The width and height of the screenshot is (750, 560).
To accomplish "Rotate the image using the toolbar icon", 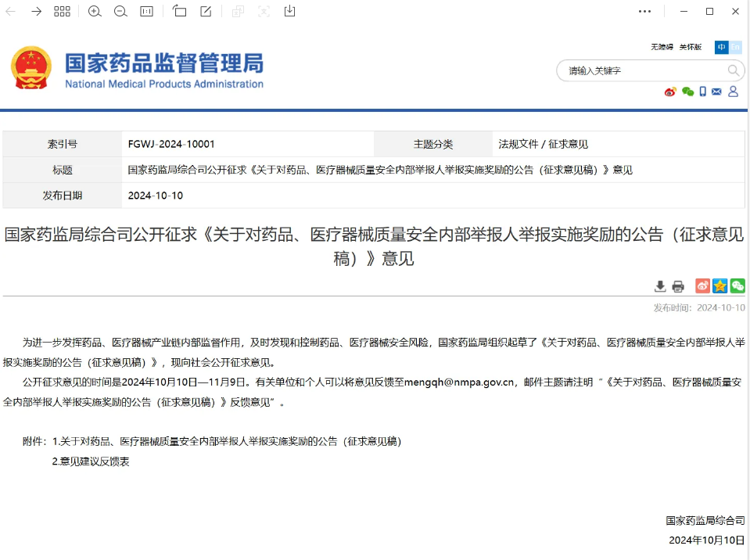I will coord(180,11).
